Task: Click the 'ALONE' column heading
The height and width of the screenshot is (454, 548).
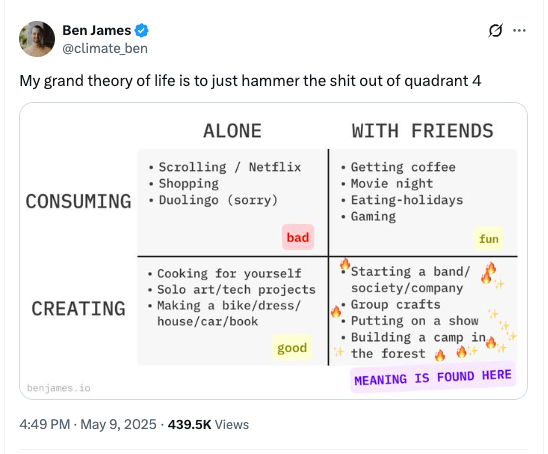Action: pyautogui.click(x=232, y=131)
